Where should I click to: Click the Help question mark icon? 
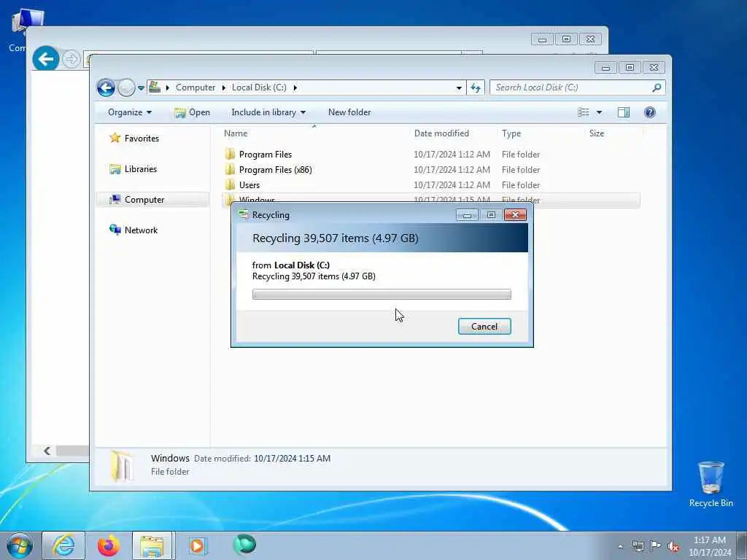649,112
